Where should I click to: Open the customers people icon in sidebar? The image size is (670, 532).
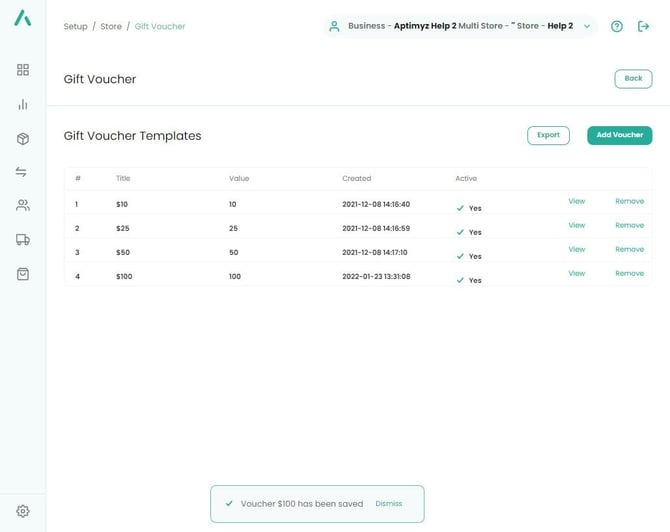pyautogui.click(x=22, y=205)
